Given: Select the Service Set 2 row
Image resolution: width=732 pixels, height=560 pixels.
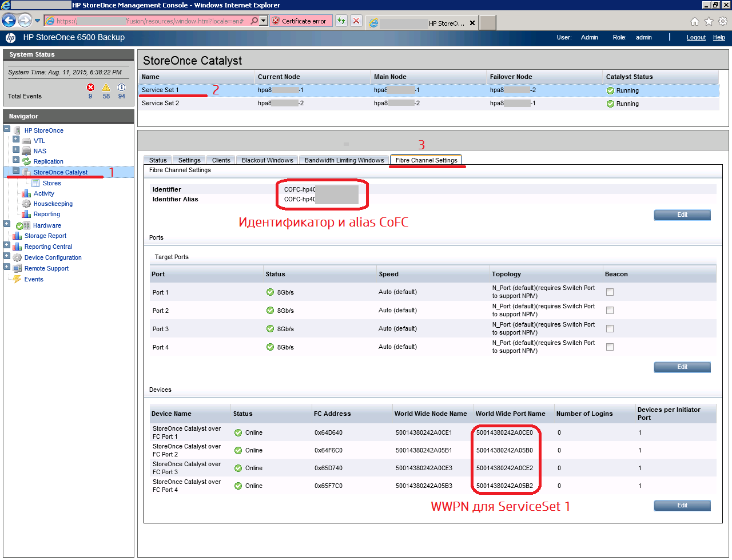Looking at the screenshot, I should coord(429,104).
